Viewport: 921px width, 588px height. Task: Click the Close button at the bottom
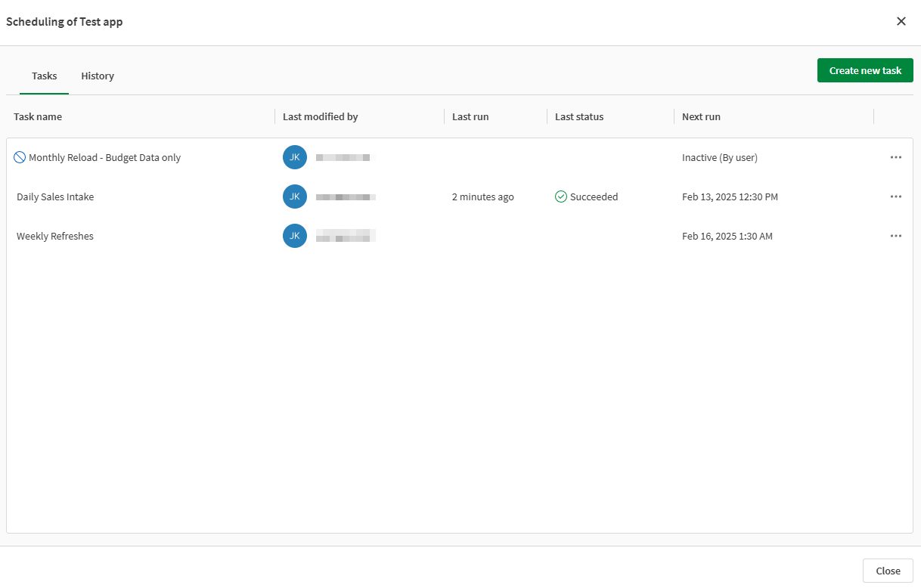click(x=888, y=571)
